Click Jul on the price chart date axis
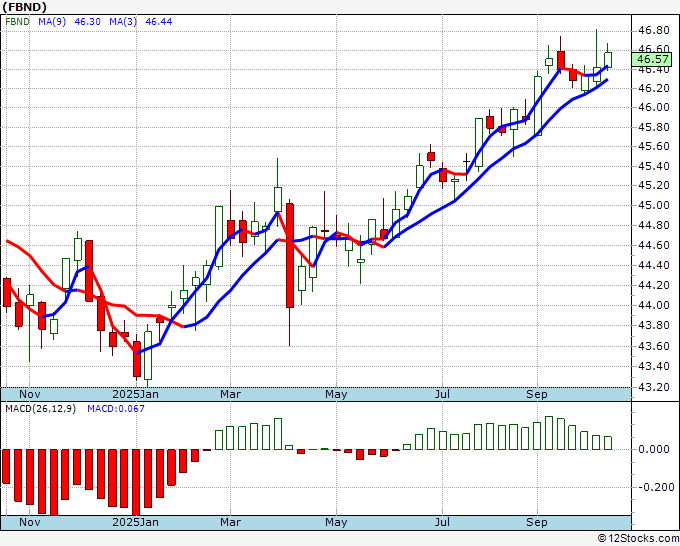This screenshot has width=680, height=546. (442, 394)
